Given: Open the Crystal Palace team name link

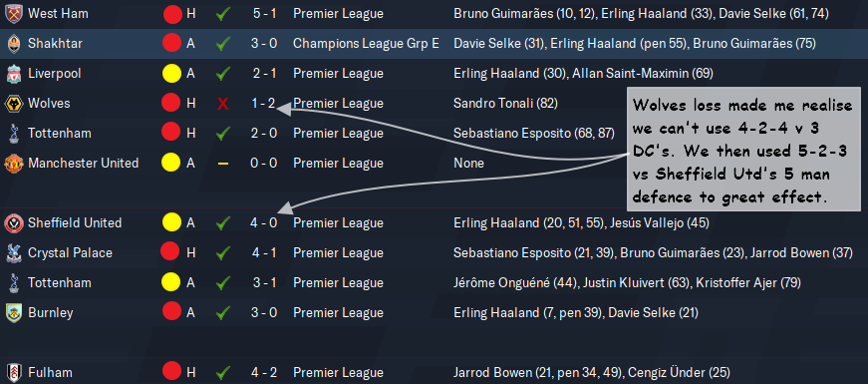Looking at the screenshot, I should click(70, 252).
